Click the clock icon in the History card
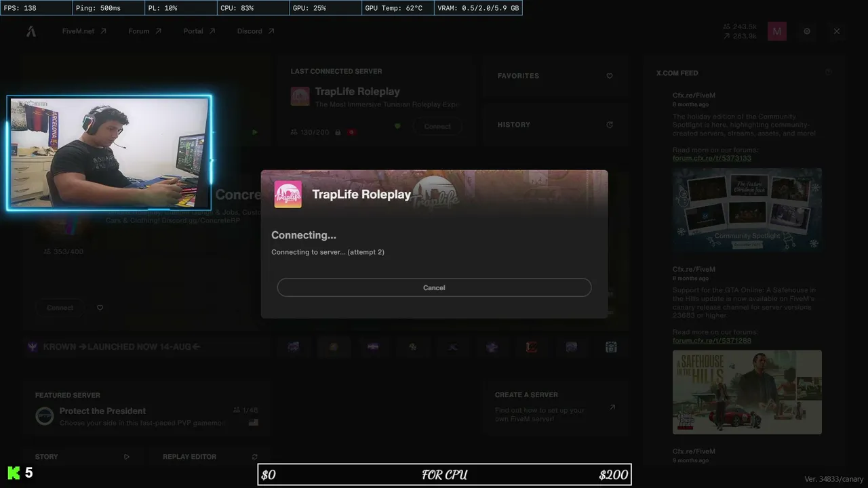Image resolution: width=868 pixels, height=488 pixels. 609,125
